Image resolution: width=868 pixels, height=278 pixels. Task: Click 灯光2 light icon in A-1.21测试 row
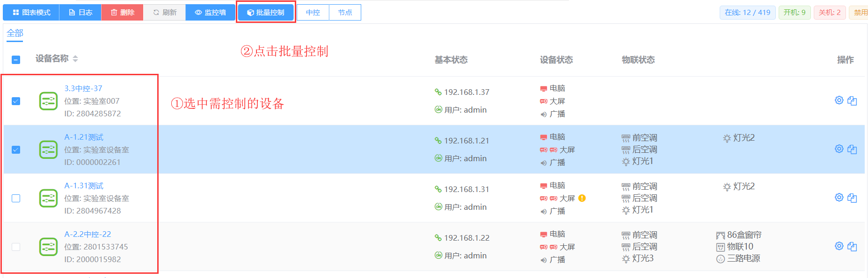tap(727, 138)
